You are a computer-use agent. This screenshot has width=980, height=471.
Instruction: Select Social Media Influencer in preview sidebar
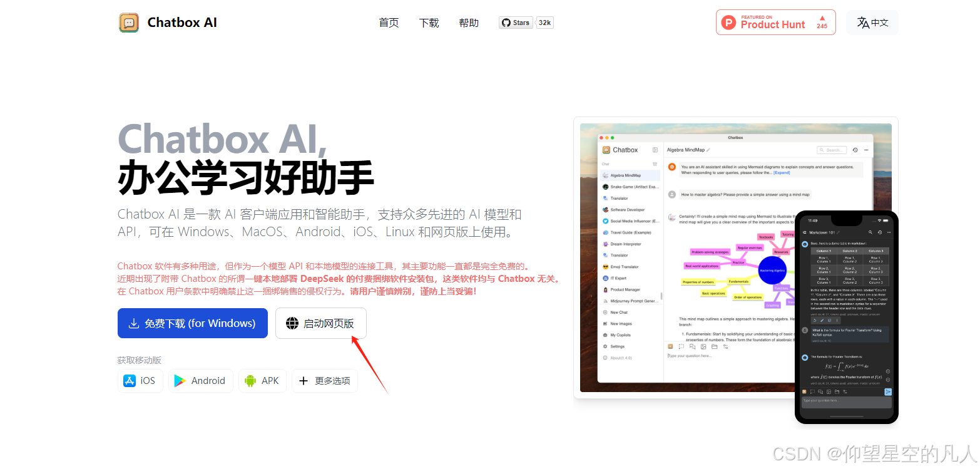[630, 221]
